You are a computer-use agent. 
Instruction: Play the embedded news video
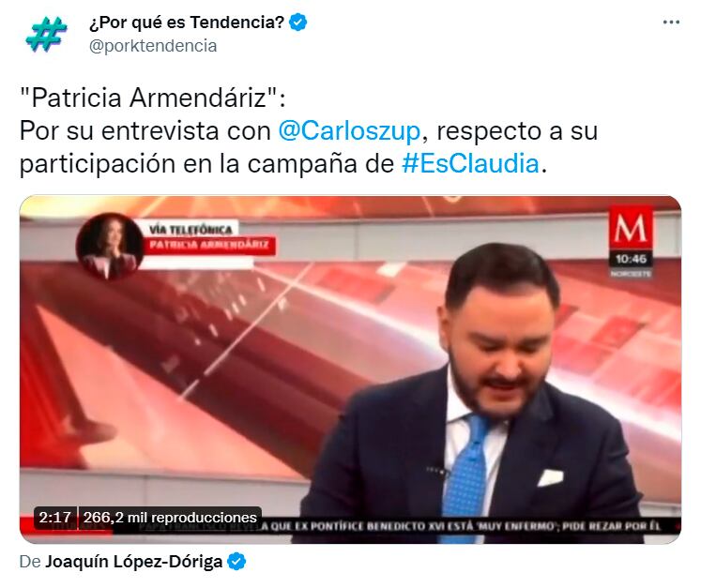(350, 369)
